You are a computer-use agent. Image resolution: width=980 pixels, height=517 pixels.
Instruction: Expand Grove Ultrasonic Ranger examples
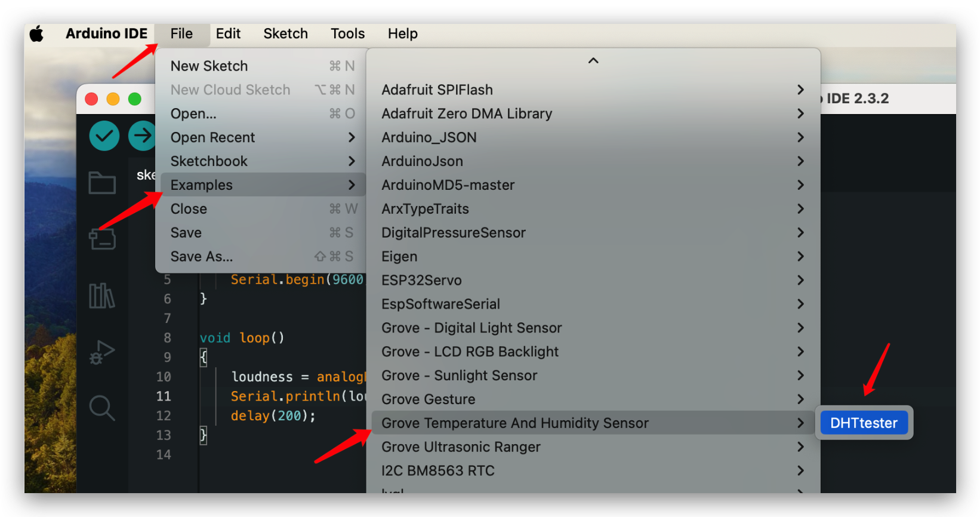[593, 447]
